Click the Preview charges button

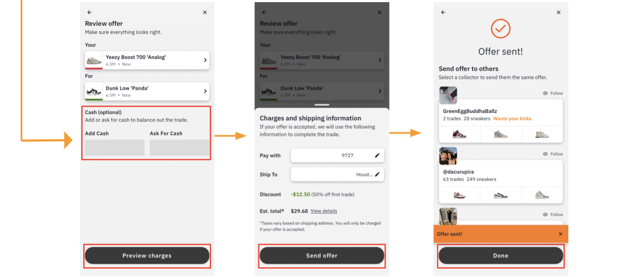[x=147, y=256]
